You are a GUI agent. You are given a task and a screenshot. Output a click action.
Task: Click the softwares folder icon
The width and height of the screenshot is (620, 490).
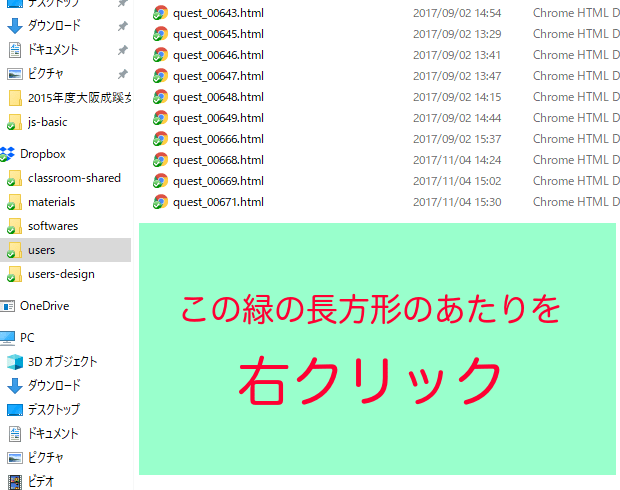click(15, 227)
